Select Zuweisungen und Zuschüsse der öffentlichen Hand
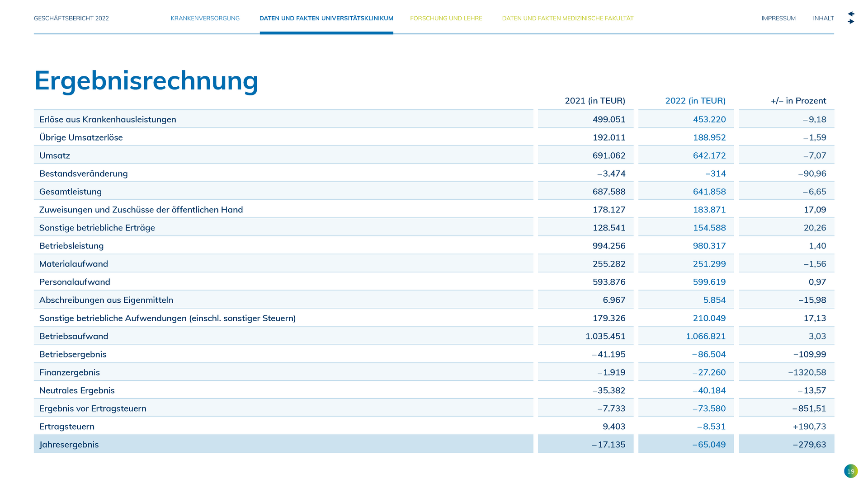Viewport: 868px width, 488px height. pos(141,210)
